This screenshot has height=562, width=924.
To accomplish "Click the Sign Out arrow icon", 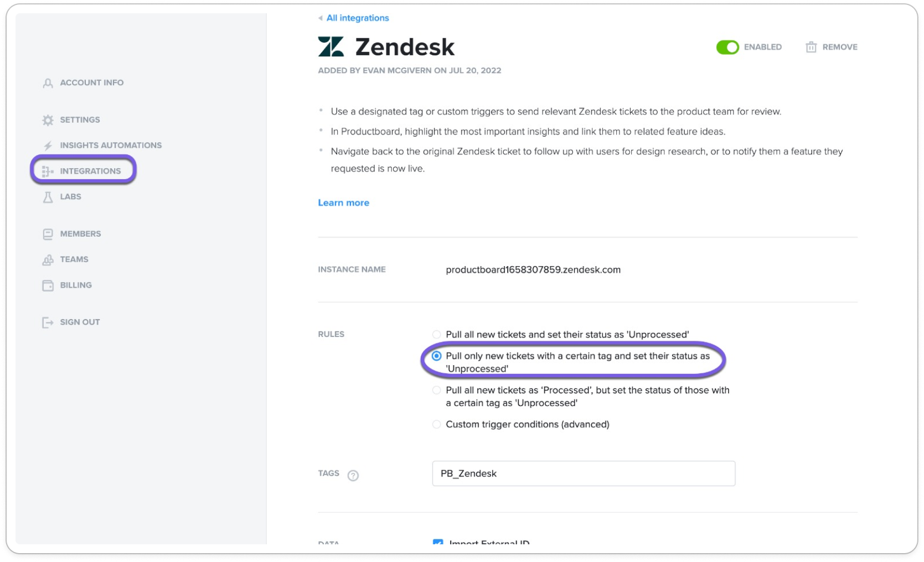I will [48, 322].
